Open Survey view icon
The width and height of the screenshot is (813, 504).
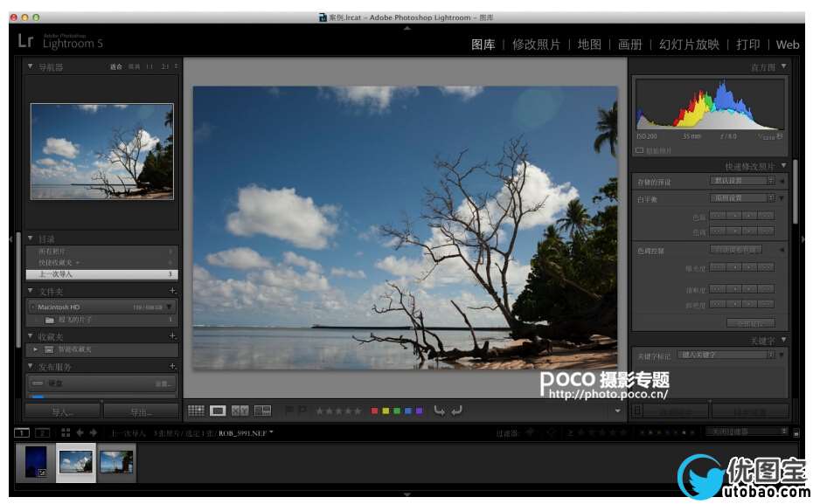click(x=262, y=411)
